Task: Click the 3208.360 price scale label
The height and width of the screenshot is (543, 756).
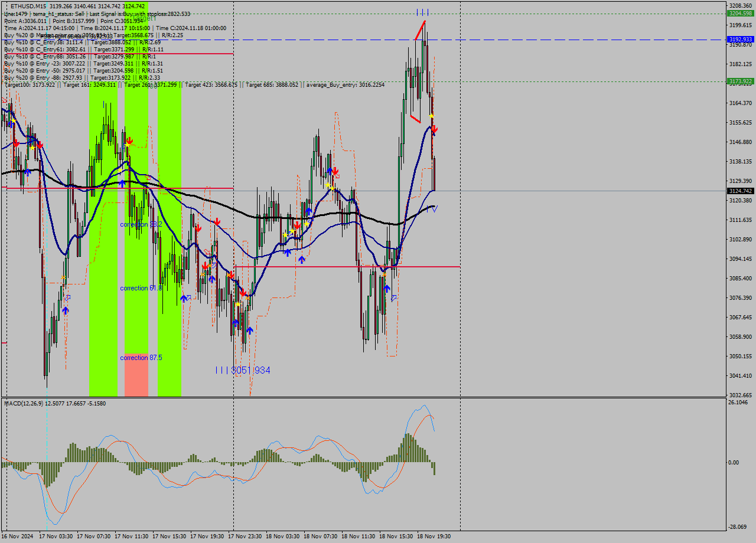Action: coord(740,5)
